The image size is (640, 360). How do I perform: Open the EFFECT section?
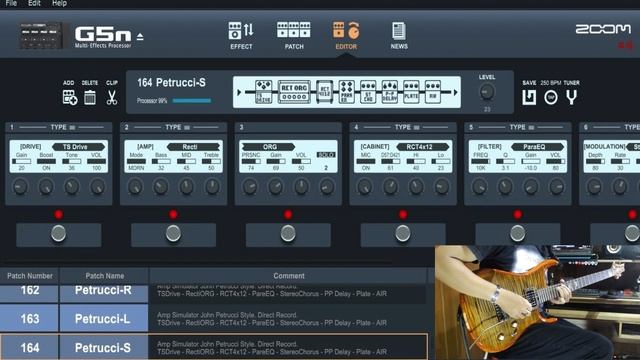(241, 36)
